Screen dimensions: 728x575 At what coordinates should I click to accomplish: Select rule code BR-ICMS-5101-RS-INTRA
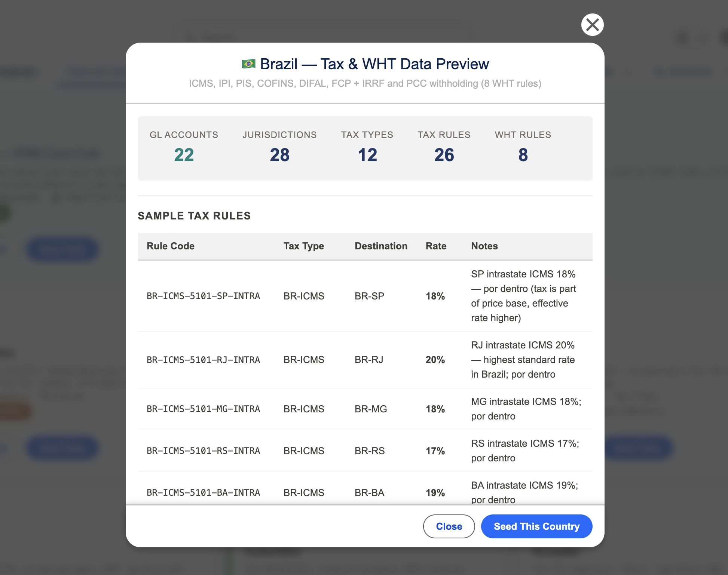point(203,451)
